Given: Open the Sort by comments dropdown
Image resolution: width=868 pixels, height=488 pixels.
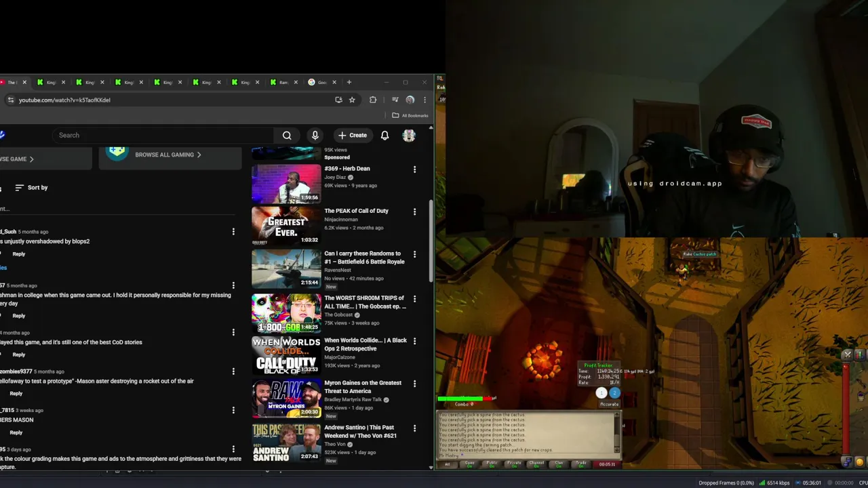Looking at the screenshot, I should pyautogui.click(x=31, y=188).
